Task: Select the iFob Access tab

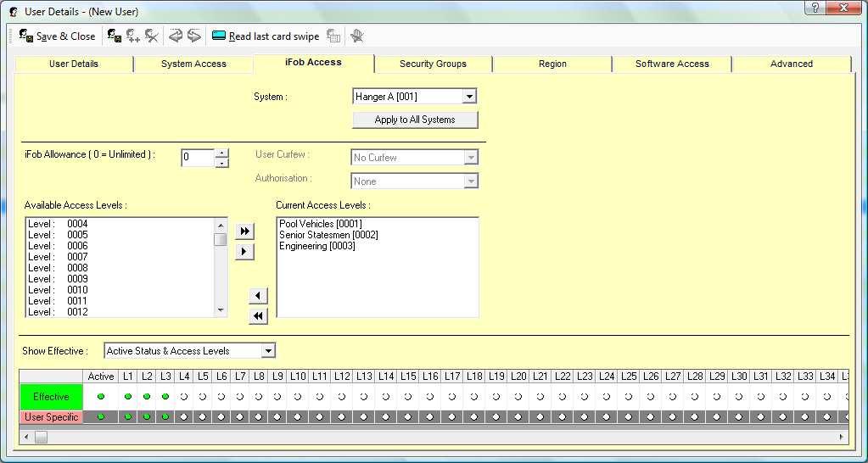Action: [313, 63]
